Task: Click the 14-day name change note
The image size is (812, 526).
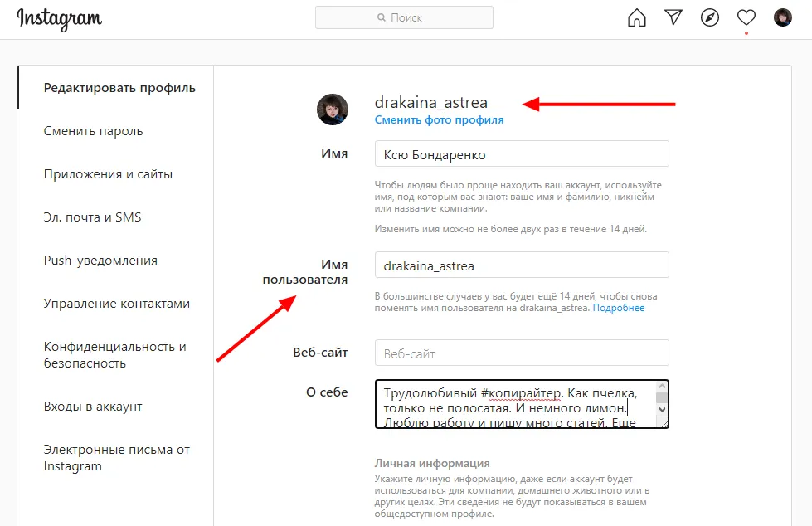Action: pyautogui.click(x=511, y=229)
